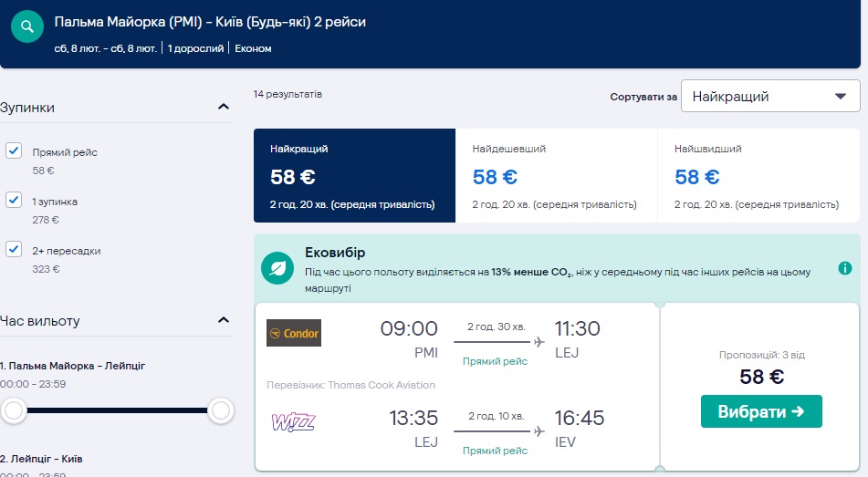Viewport: 868px width, 477px height.
Task: Click the right departure time slider handle
Action: (x=221, y=411)
